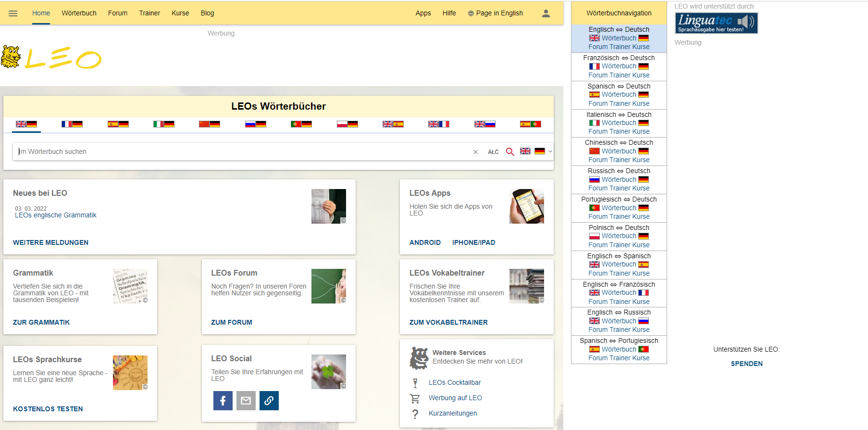Viewport: 868px width, 430px height.
Task: Share LEO via email icon
Action: pos(246,401)
